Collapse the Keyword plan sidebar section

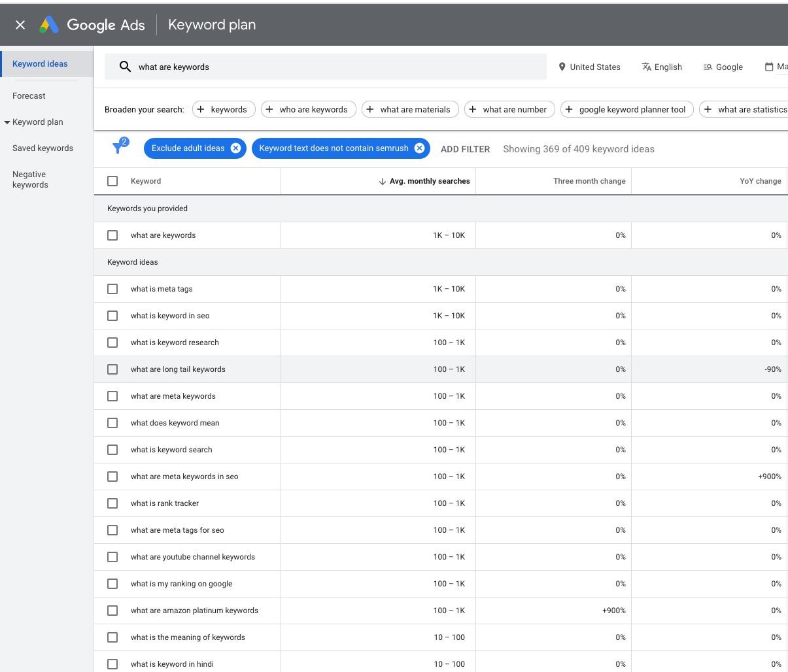(7, 122)
